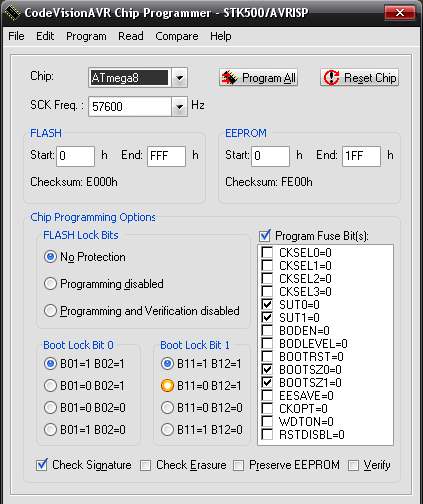Check the RSTDISBL=0 fuse bit

(267, 434)
